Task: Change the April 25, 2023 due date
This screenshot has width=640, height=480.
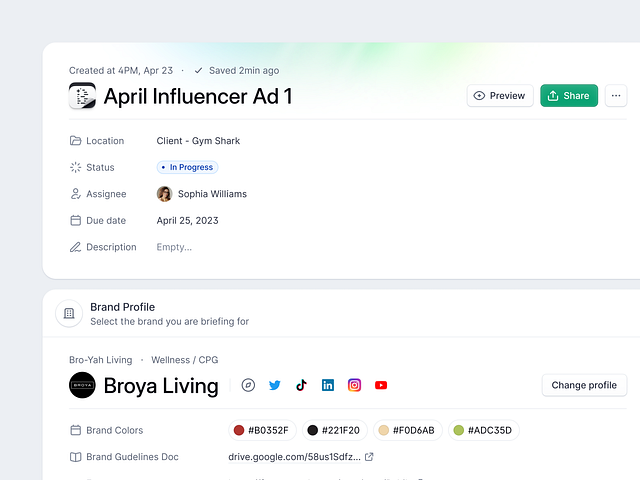Action: click(x=187, y=220)
